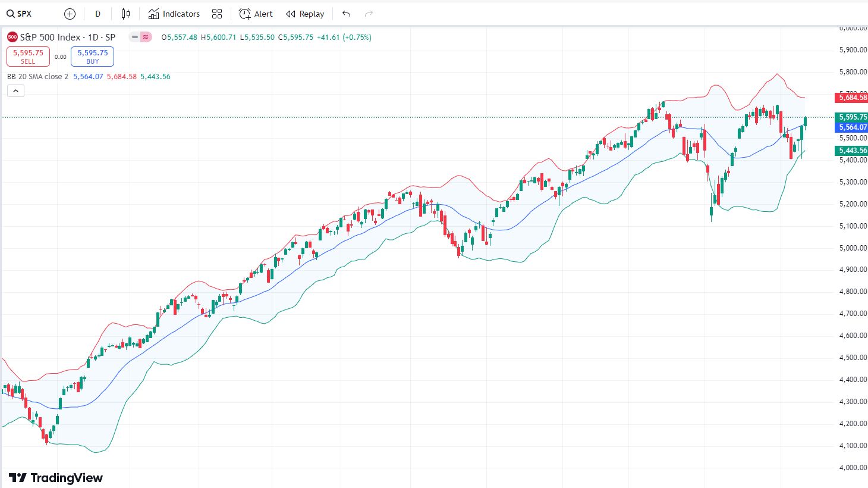The width and height of the screenshot is (868, 488).
Task: Click the red 5,684.58 value in BB legend
Action: 122,77
